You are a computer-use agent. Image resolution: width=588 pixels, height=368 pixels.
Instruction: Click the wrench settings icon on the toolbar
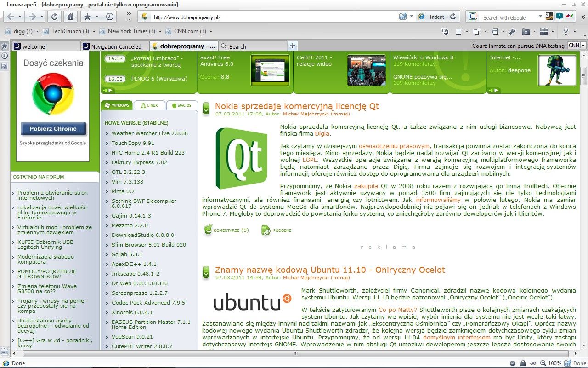pyautogui.click(x=512, y=31)
